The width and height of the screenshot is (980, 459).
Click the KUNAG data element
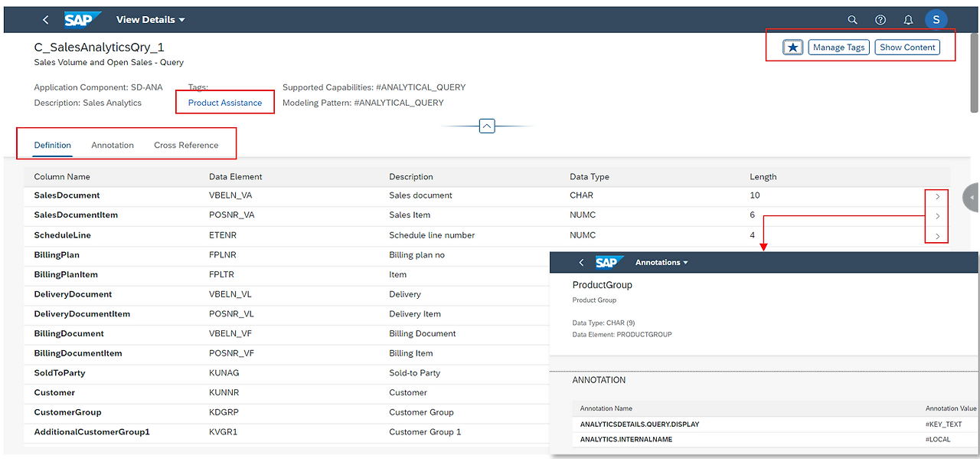coord(224,373)
